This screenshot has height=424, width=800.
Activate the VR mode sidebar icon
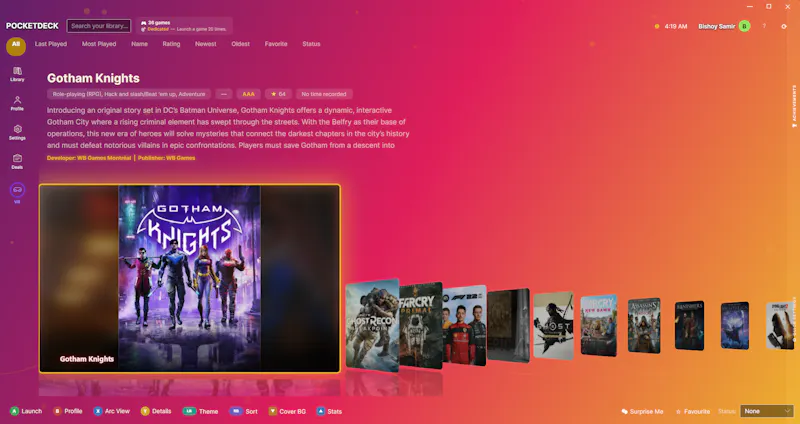pyautogui.click(x=17, y=193)
